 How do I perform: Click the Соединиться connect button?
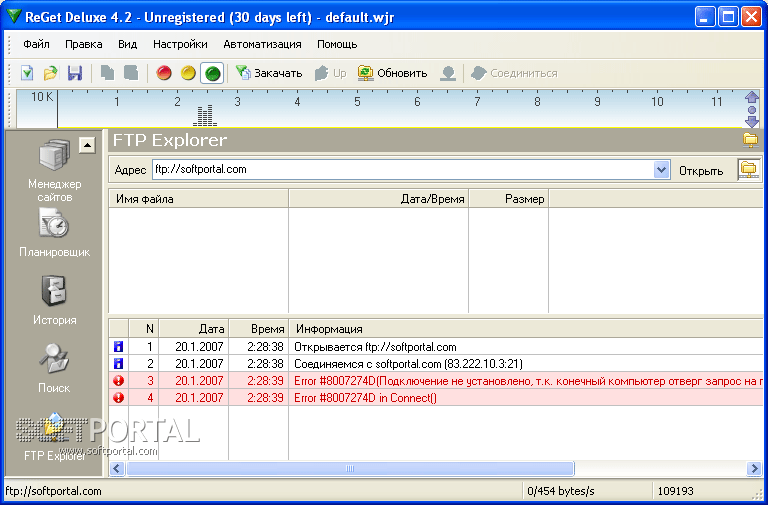514,73
